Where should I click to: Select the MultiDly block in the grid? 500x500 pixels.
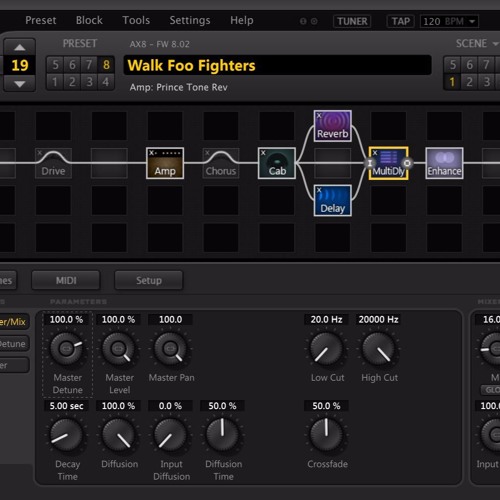pyautogui.click(x=388, y=163)
